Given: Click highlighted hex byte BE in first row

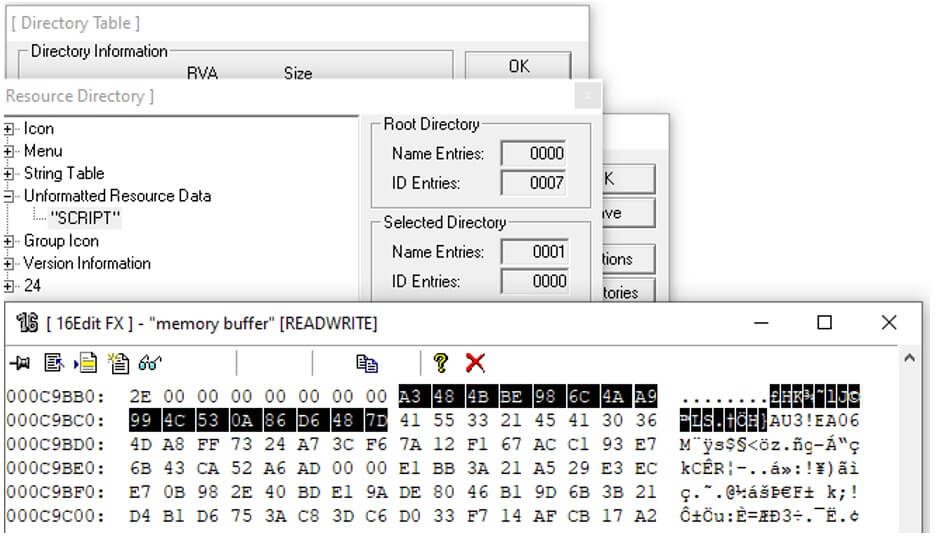Looking at the screenshot, I should click(510, 396).
